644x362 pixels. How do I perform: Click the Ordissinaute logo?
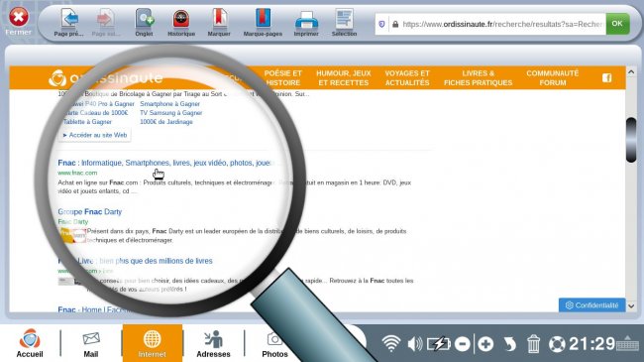pos(106,77)
